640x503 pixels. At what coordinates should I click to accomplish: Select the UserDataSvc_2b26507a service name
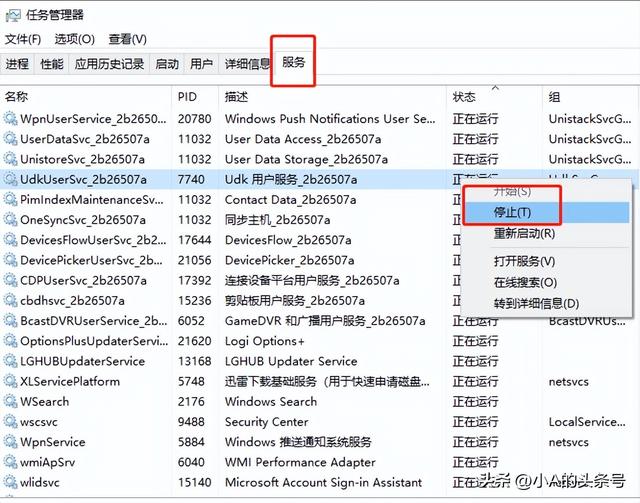click(x=85, y=139)
